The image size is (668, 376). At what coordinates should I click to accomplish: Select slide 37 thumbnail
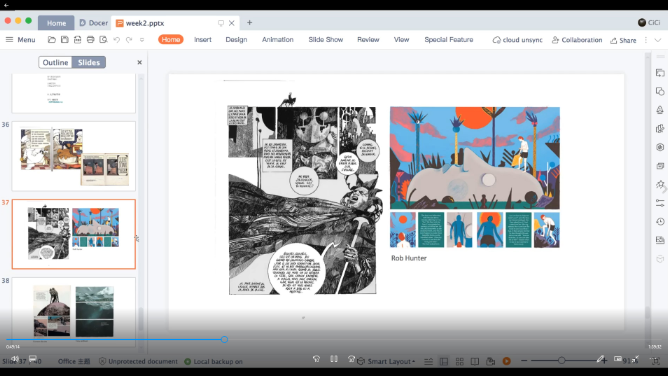tap(74, 234)
